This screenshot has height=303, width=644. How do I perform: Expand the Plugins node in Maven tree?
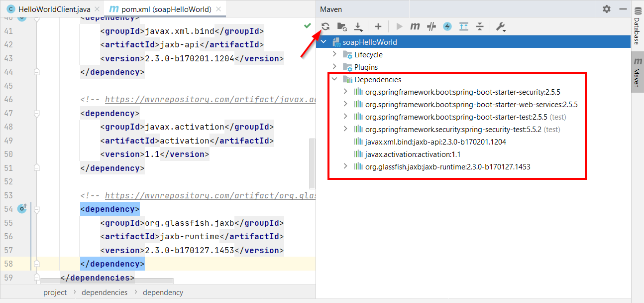(334, 67)
